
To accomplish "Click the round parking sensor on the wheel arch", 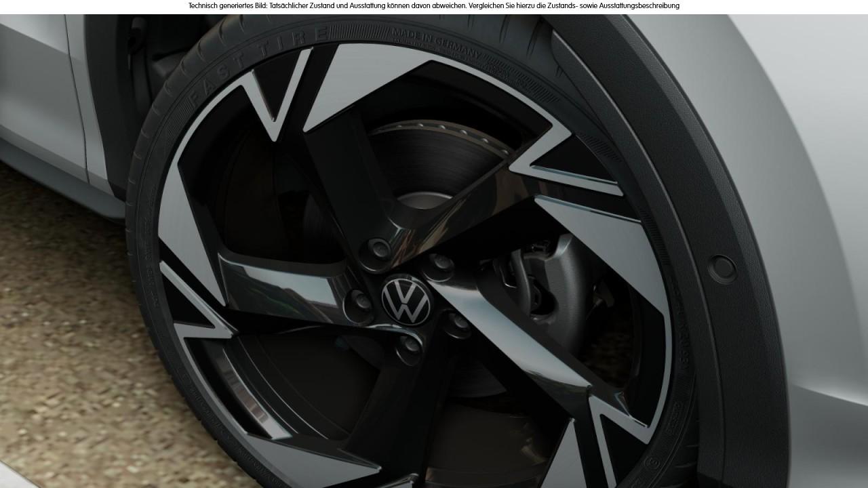I will pos(722,269).
